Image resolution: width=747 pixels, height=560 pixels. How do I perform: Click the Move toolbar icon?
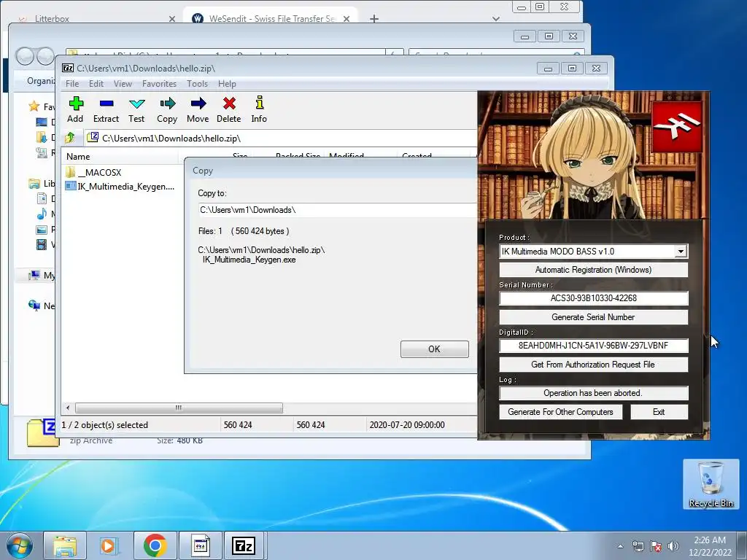198,109
